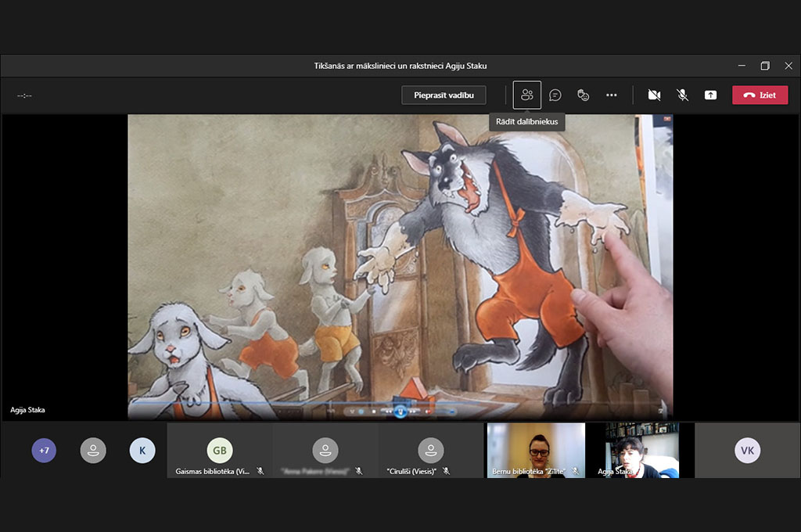Image resolution: width=801 pixels, height=532 pixels.
Task: Select the avatar of "Cīrulīši (Viesis)"
Action: (x=431, y=450)
